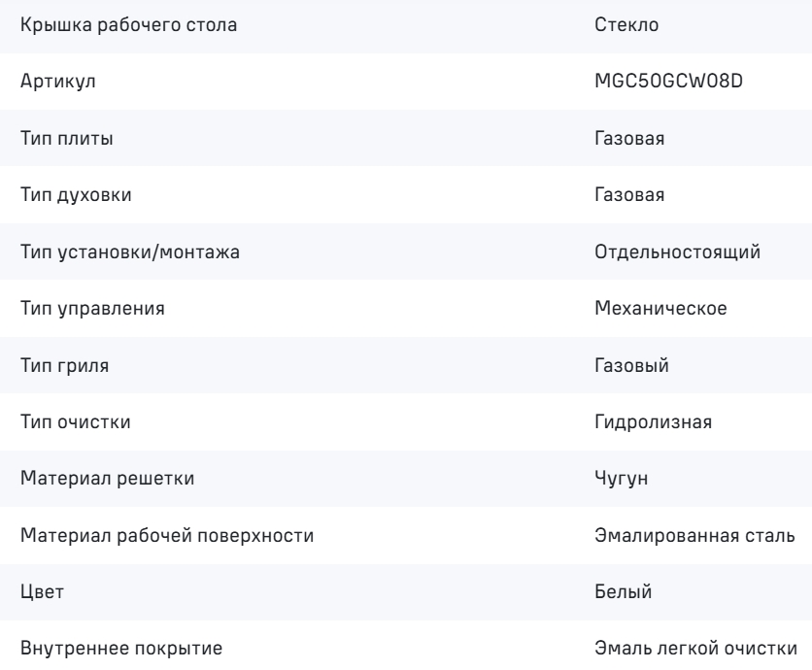Viewport: 812px width, 670px height.
Task: Select the Механическое value
Action: 661,310
